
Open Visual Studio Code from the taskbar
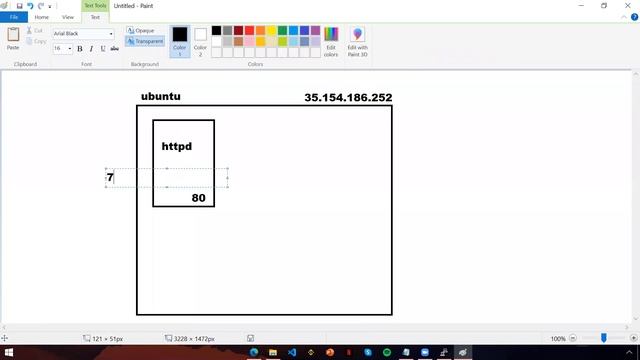click(292, 352)
